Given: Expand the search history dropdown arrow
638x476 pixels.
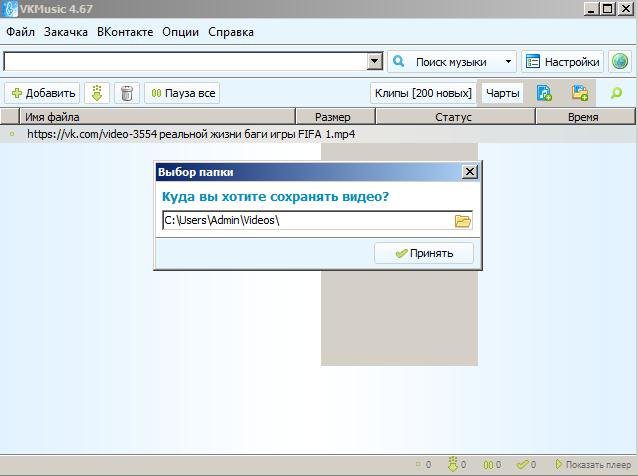Looking at the screenshot, I should click(x=374, y=62).
